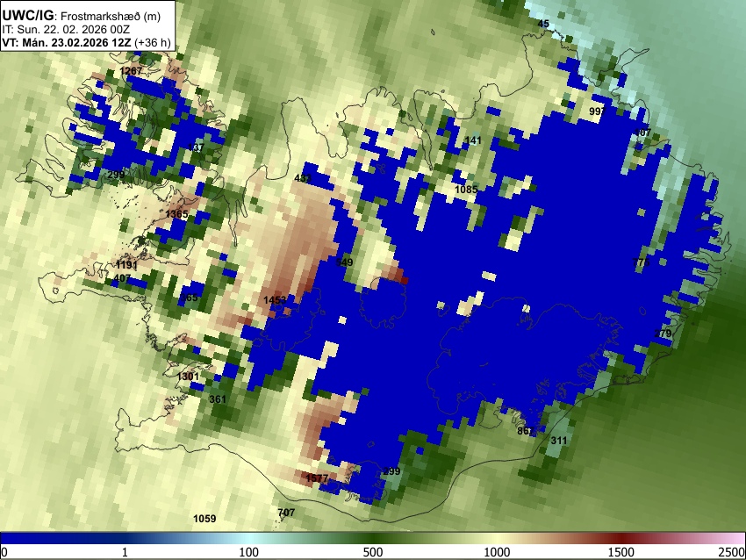Click the dark red part of the color scale

click(x=620, y=539)
